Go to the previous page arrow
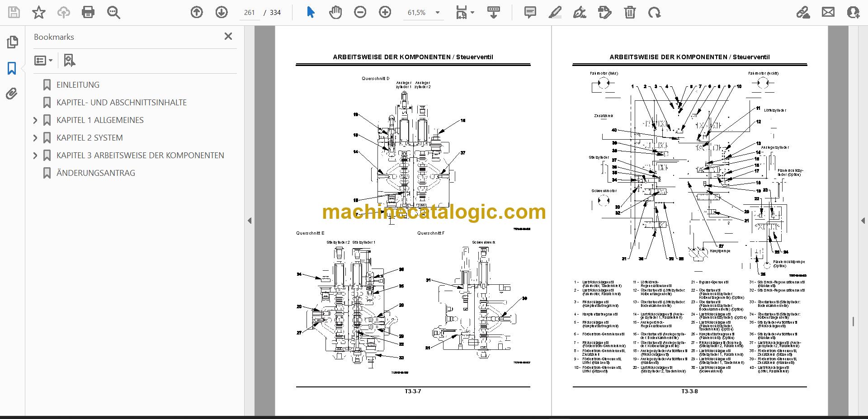 197,12
